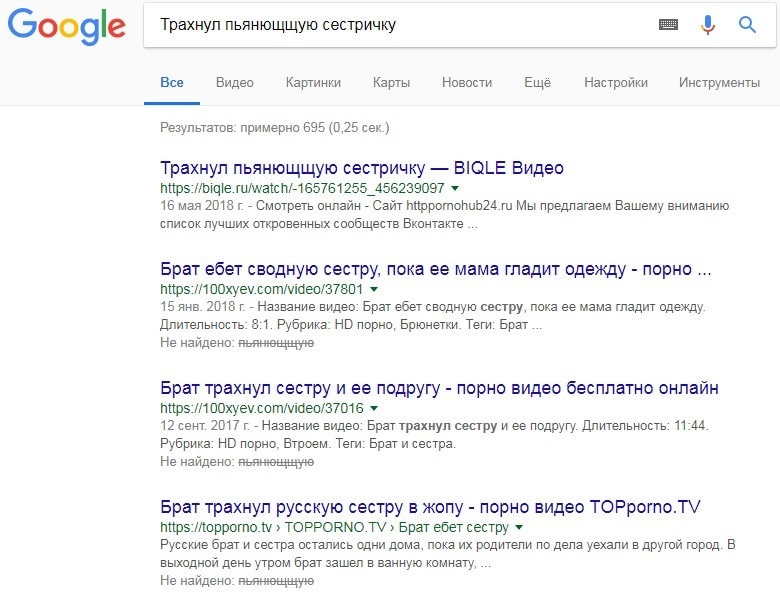Open Инструменты search tools
Viewport: 780px width, 602px height.
719,83
